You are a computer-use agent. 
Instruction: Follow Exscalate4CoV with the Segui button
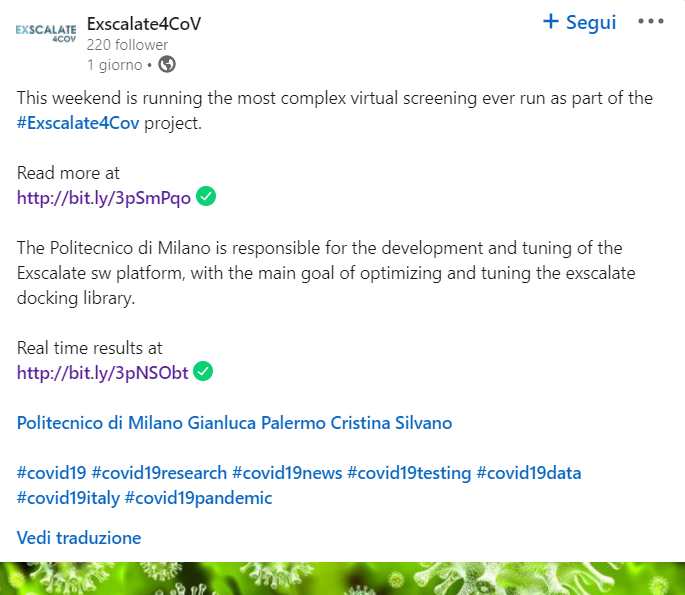(579, 22)
